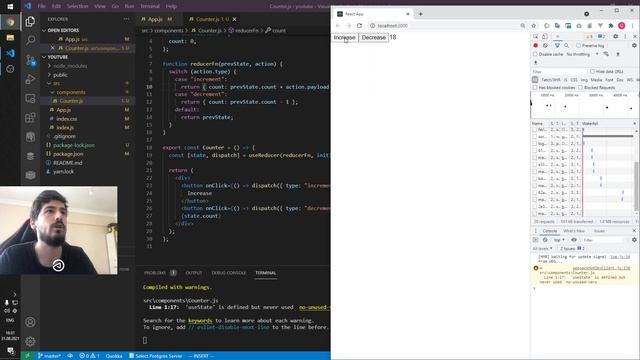Check Hide data URLs option
The width and height of the screenshot is (640, 360).
coord(592,71)
